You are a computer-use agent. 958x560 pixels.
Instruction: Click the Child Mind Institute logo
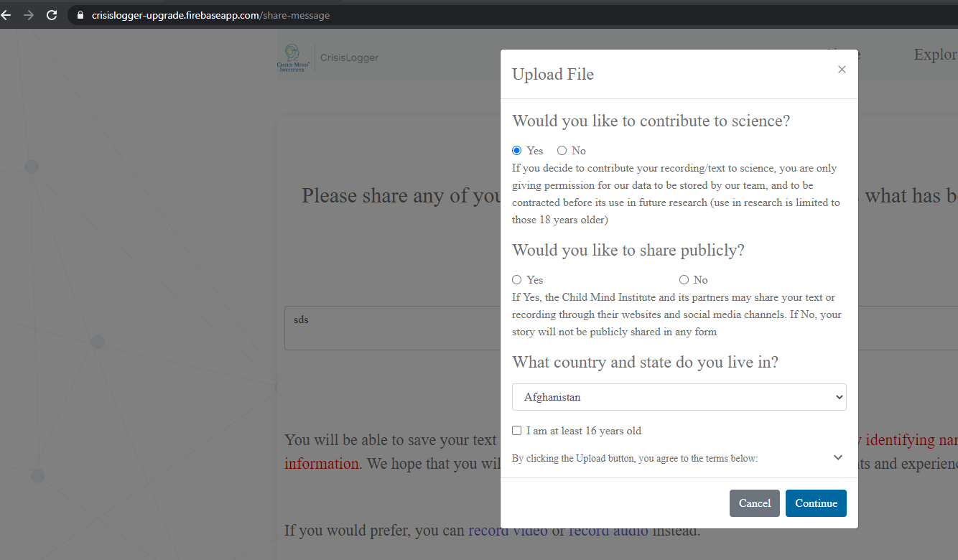pyautogui.click(x=293, y=57)
